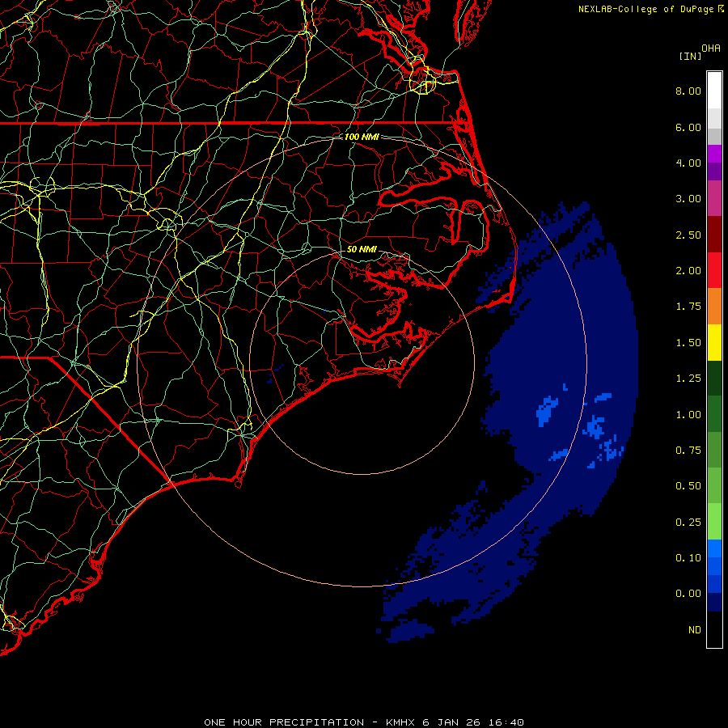Screen dimensions: 728x728
Task: Click the 4.00 legend value
Action: point(688,163)
